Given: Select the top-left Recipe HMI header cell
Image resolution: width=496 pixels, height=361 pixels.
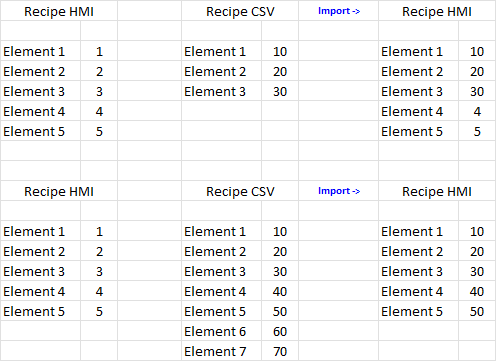Looking at the screenshot, I should (59, 11).
